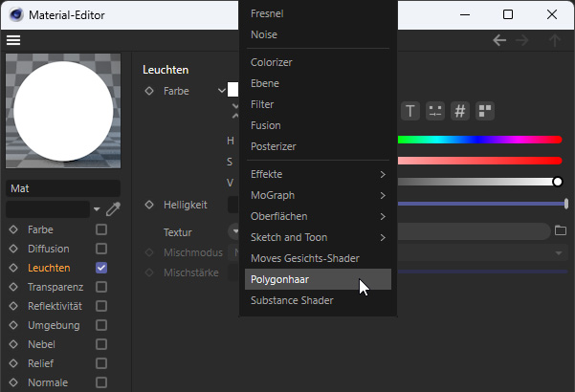Click keyframe diamond next to Farbe channel

pos(13,229)
